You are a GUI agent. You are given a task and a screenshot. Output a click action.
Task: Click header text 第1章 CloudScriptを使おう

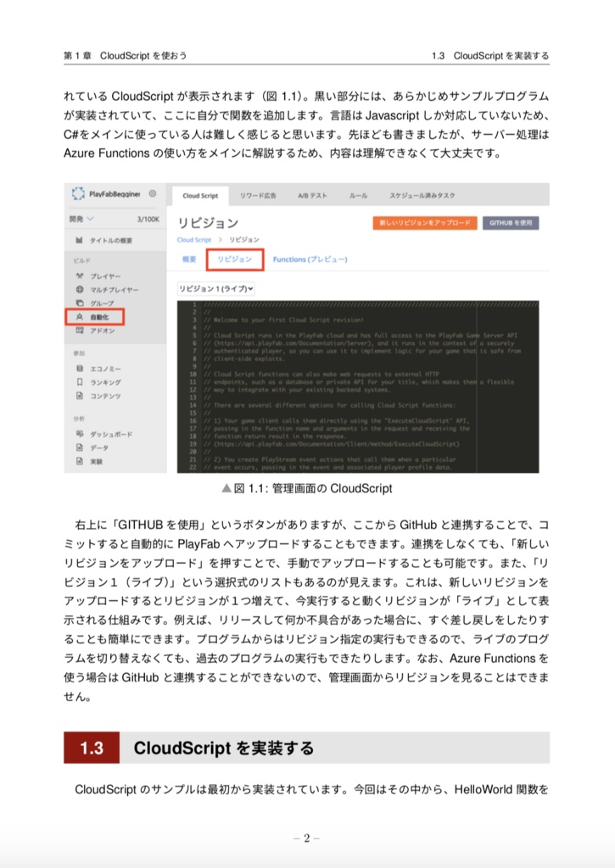(x=126, y=55)
